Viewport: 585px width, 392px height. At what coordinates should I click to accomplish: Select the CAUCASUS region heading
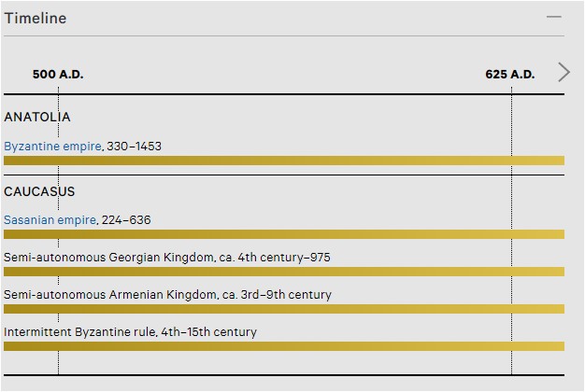pos(39,191)
